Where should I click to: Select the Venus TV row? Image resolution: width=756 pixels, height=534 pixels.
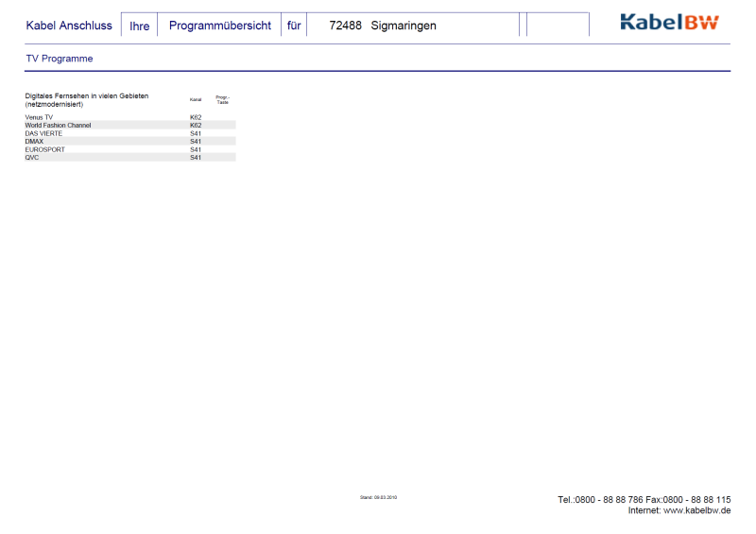click(39, 117)
